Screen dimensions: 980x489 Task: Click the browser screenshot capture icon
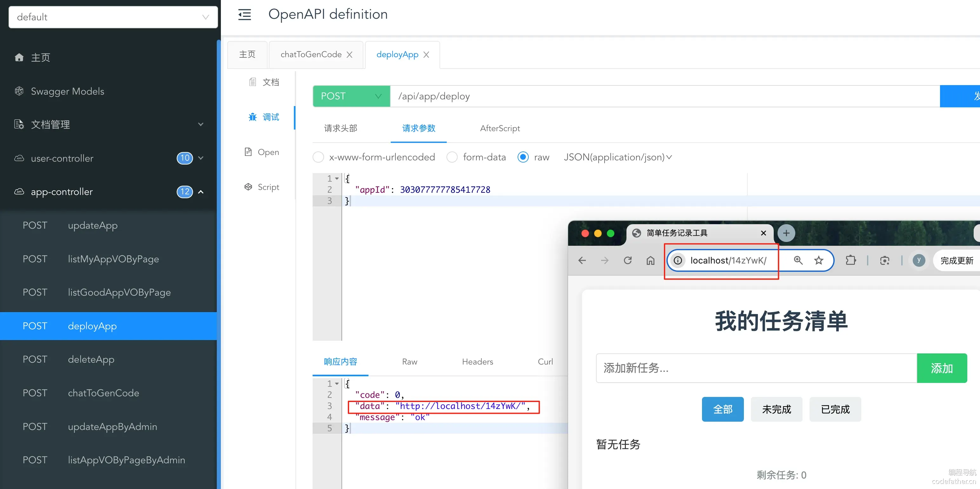point(884,260)
